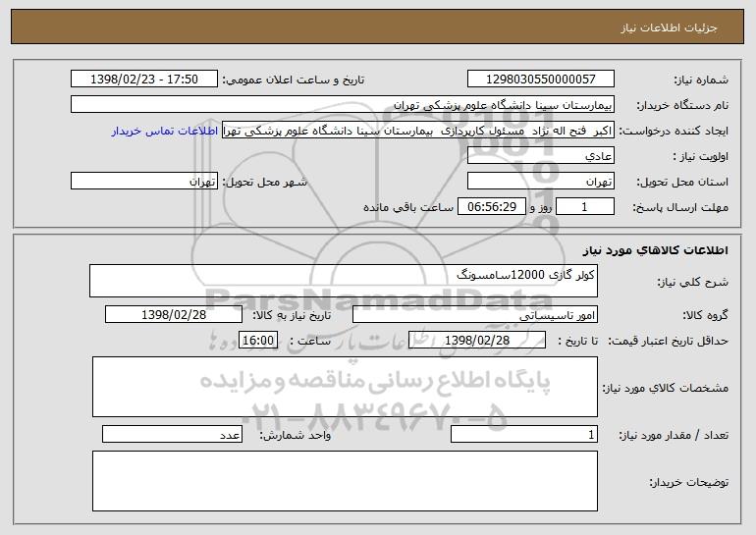Click the label تعداد / مقدار مورد نیاز
Viewport: 756px width, 535px height.
(674, 435)
